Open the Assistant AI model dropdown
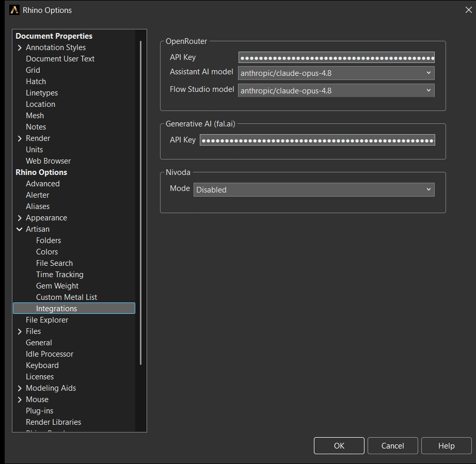476x464 pixels. pyautogui.click(x=336, y=73)
